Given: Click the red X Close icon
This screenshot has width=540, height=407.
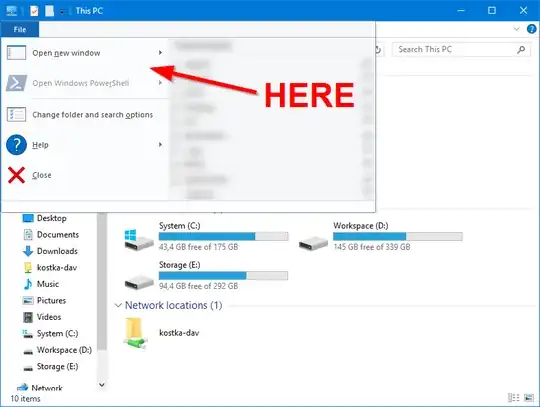Looking at the screenshot, I should click(16, 175).
